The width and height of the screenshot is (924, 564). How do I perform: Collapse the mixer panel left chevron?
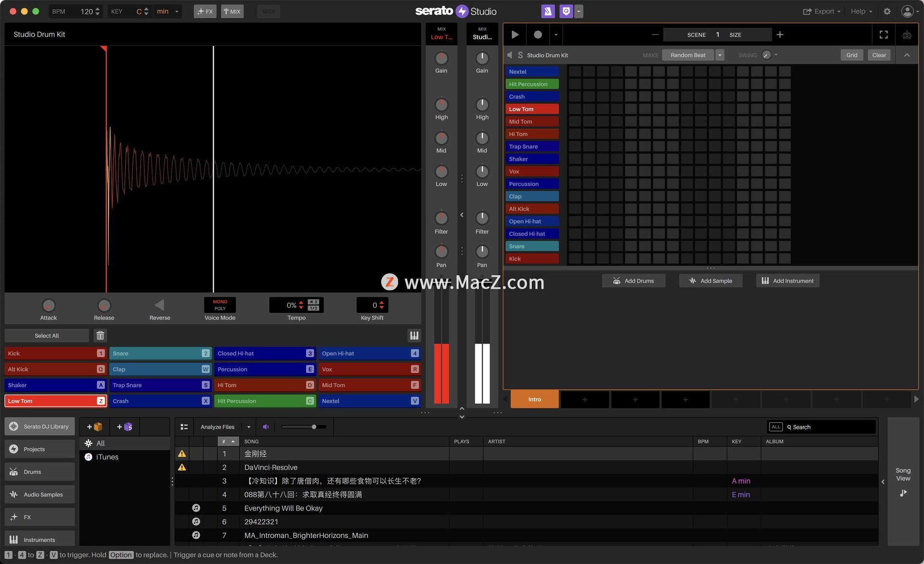[x=462, y=215]
